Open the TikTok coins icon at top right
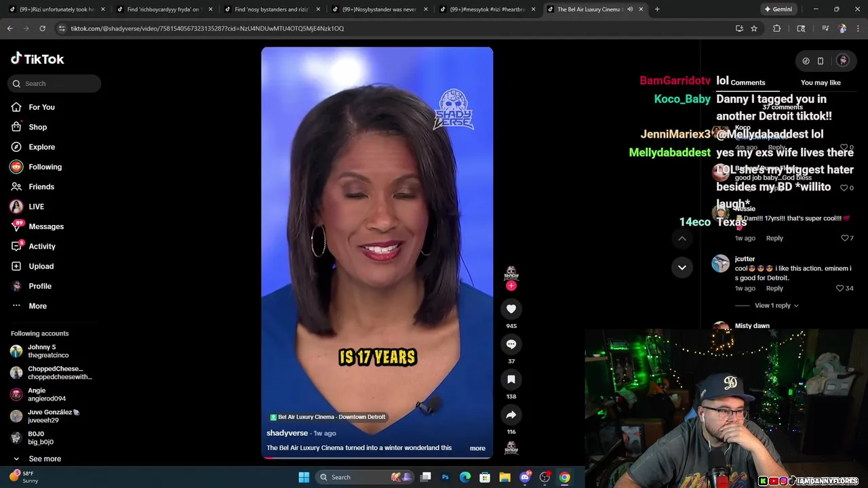Image resolution: width=868 pixels, height=488 pixels. pos(806,61)
